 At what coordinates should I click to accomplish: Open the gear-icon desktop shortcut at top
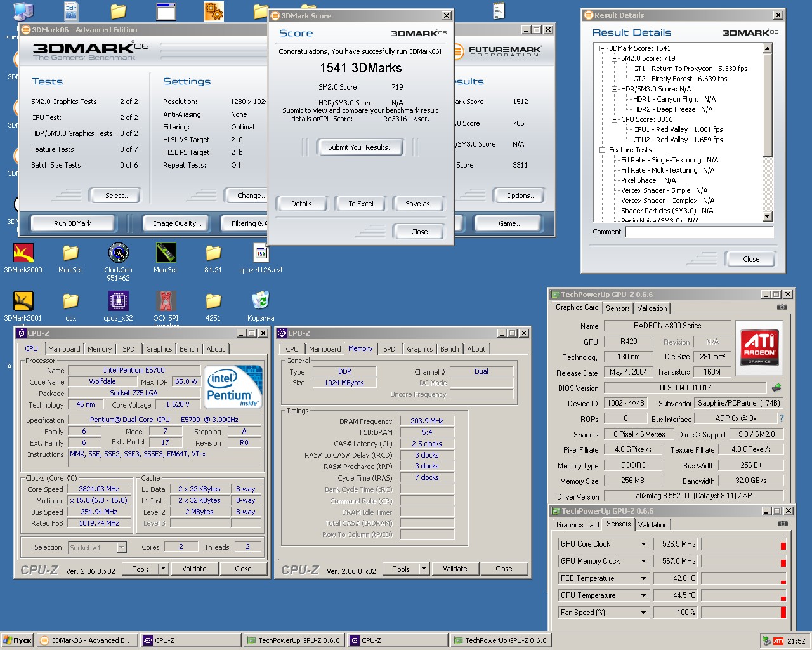pos(213,11)
